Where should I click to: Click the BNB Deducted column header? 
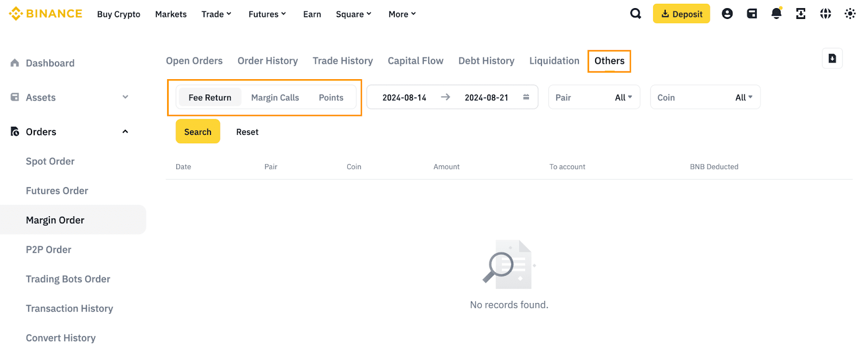coord(714,166)
